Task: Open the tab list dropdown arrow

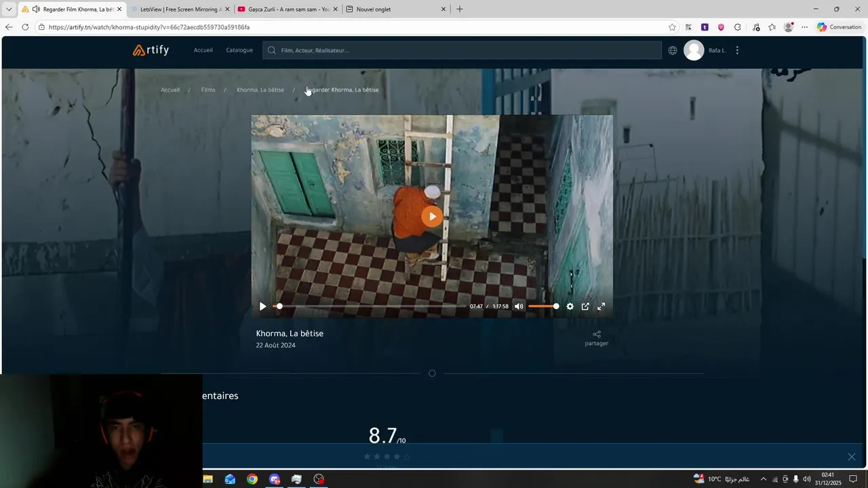Action: 9,9
